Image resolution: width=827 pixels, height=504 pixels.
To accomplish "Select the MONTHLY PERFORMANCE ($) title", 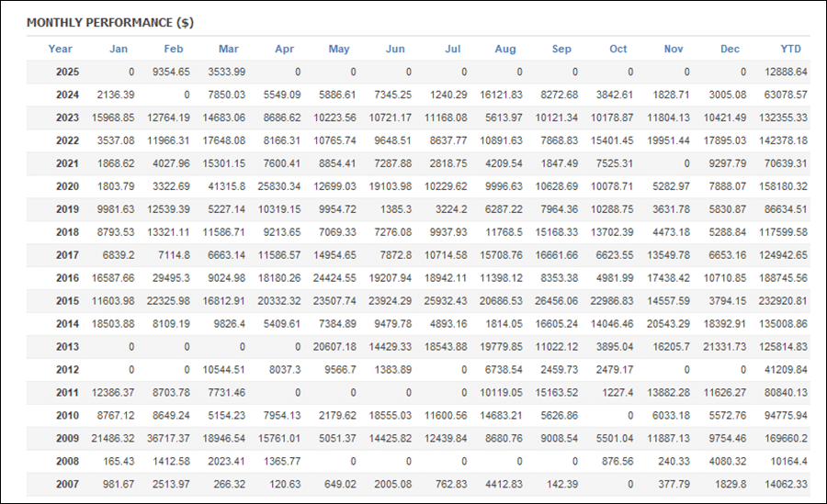I will [x=109, y=22].
